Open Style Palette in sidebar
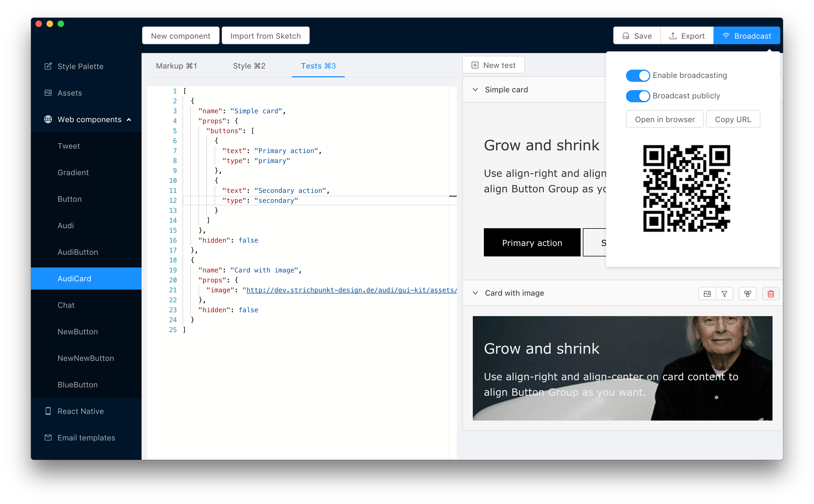 click(x=80, y=66)
